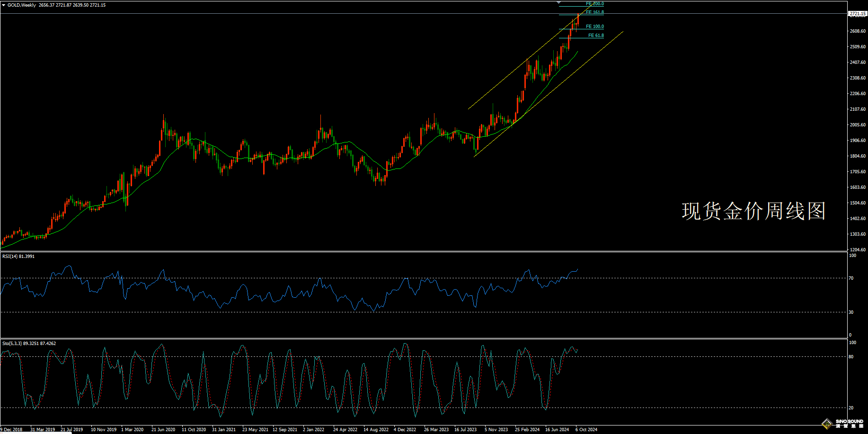
Task: Click the RSI(14) indicator label
Action: click(18, 257)
